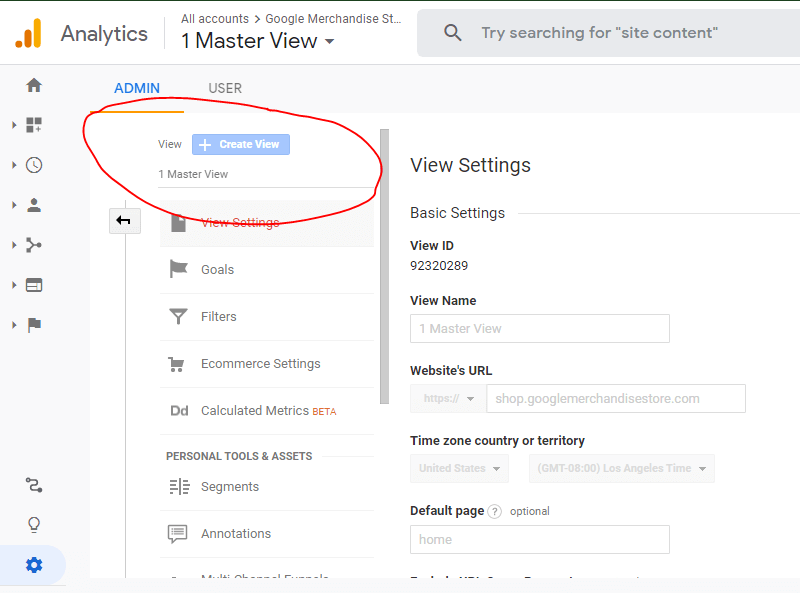Open Goals in the View column
This screenshot has height=593, width=800.
tap(217, 269)
